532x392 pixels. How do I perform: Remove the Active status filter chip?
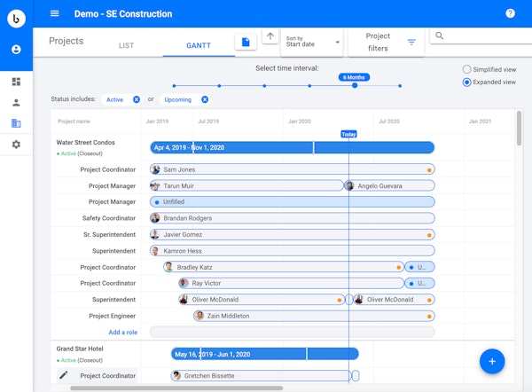(137, 99)
